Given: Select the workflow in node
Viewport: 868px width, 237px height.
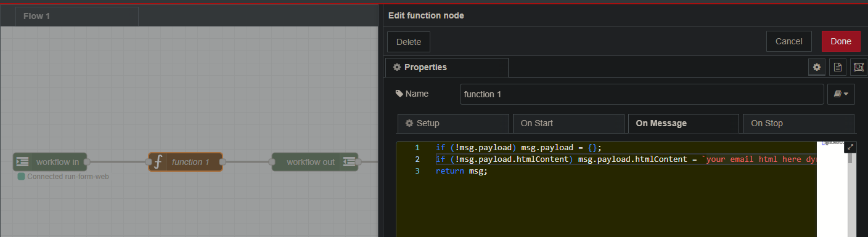Looking at the screenshot, I should coord(50,162).
